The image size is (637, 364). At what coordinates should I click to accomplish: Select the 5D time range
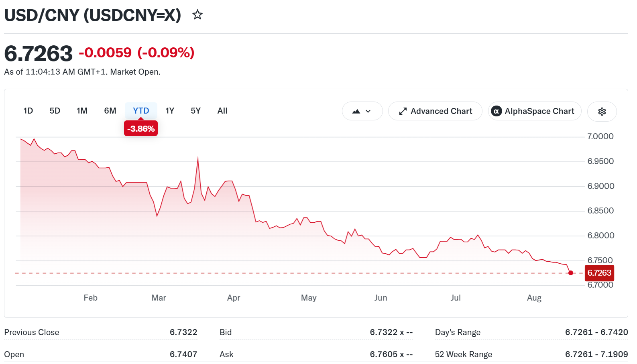coord(55,111)
